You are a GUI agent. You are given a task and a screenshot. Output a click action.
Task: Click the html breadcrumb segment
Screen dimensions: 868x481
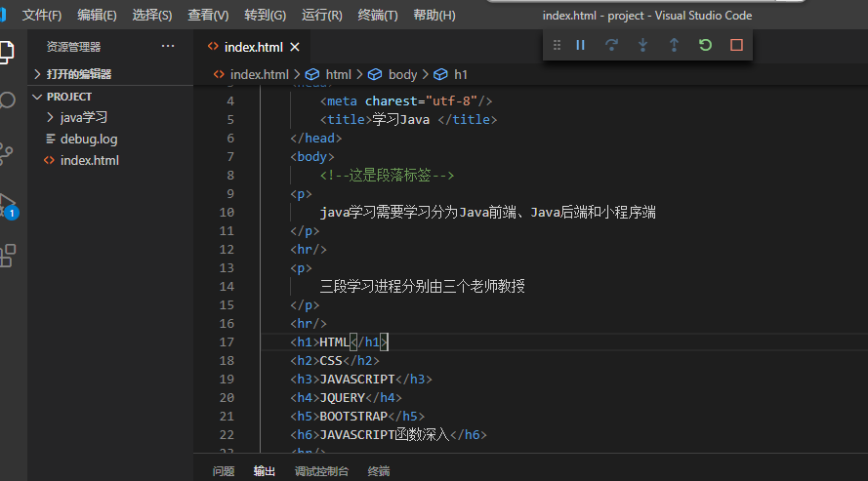tap(329, 74)
